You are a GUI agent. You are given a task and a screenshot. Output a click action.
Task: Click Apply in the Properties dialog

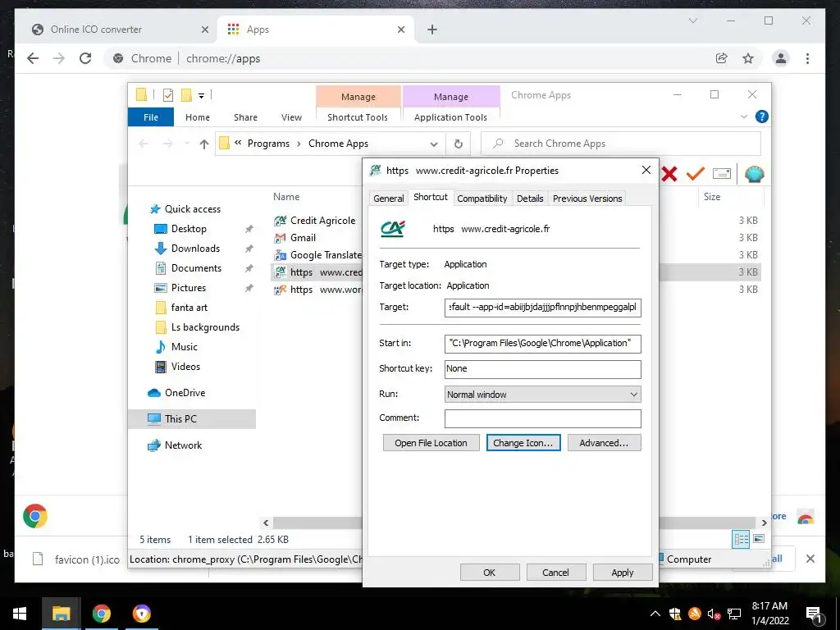point(623,572)
